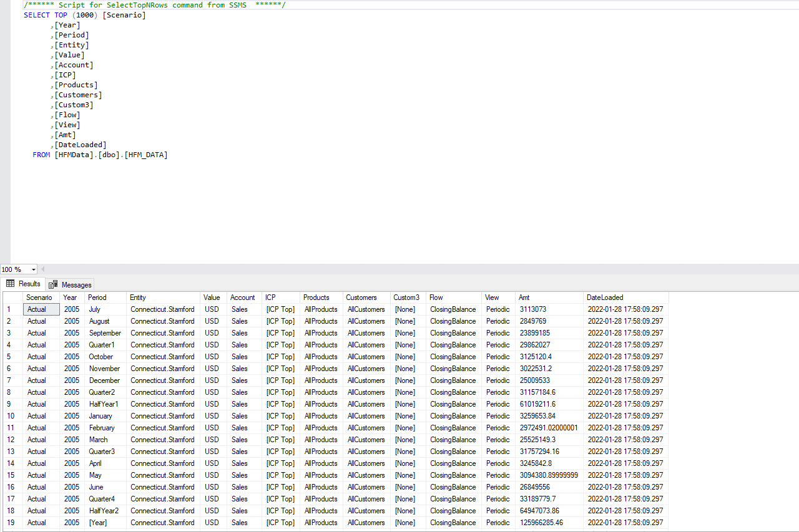799x532 pixels.
Task: Select row 5 using its row number header
Action: pos(9,356)
